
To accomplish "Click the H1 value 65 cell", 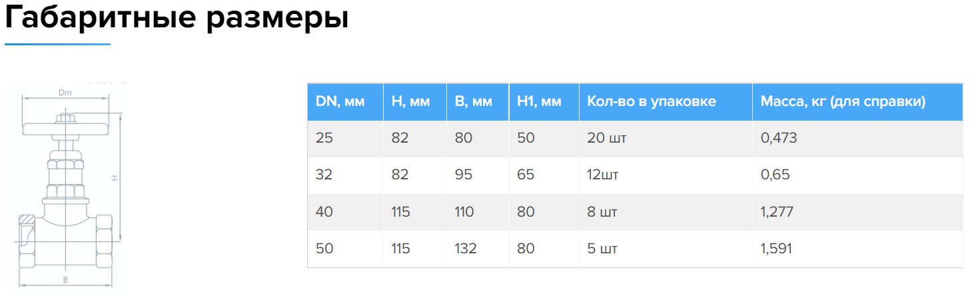I will click(x=526, y=175).
